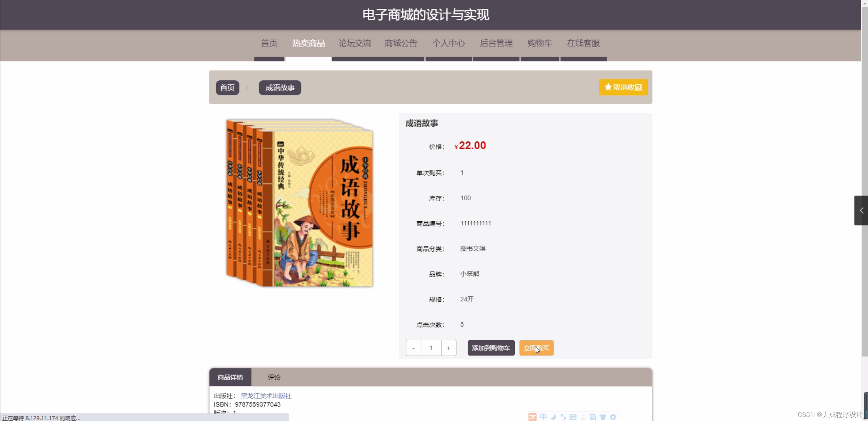Click the quantity number input field

[431, 348]
